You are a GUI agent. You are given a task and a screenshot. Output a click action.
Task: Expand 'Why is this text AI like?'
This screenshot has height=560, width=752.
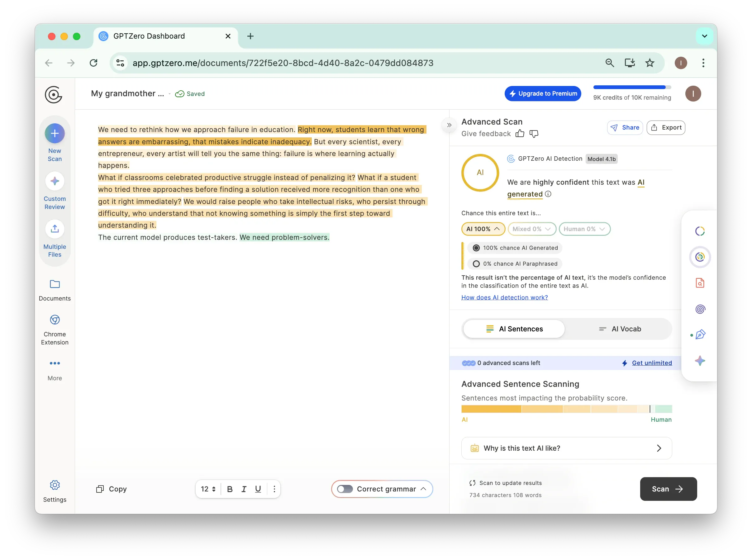566,448
